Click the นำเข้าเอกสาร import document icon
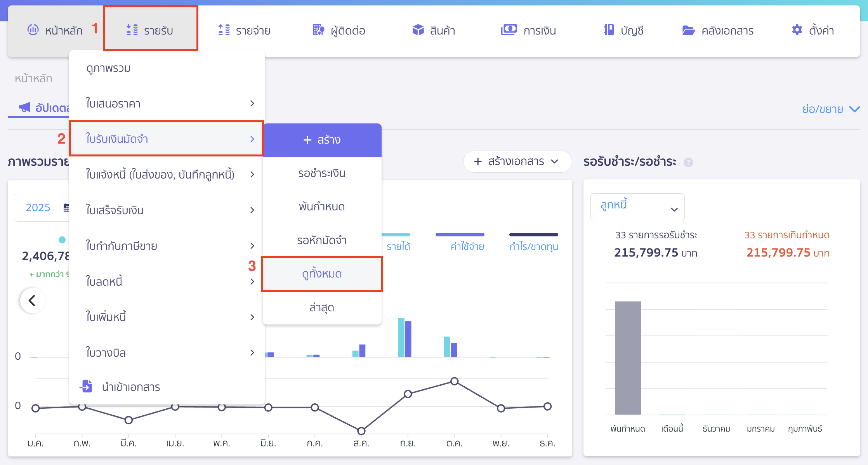Viewport: 868px width, 465px height. 86,387
